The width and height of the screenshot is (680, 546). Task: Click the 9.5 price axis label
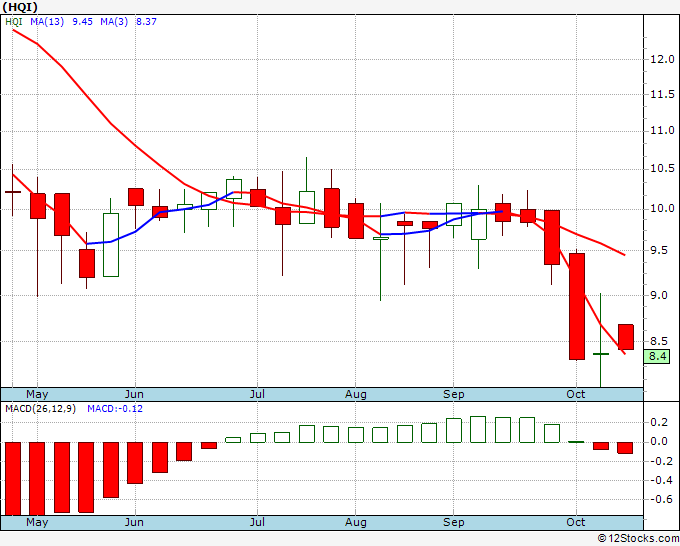[x=658, y=250]
